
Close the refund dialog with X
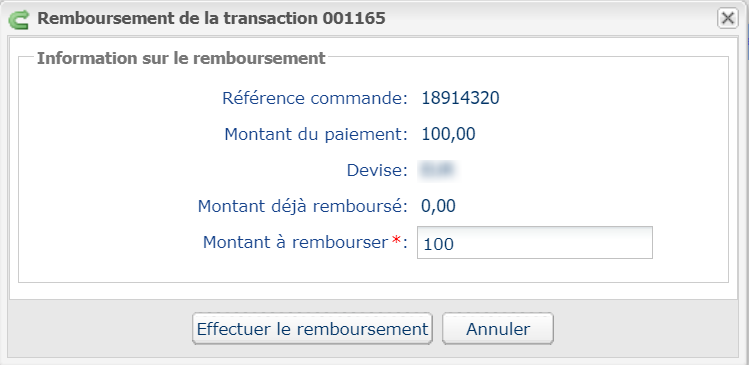pyautogui.click(x=728, y=19)
